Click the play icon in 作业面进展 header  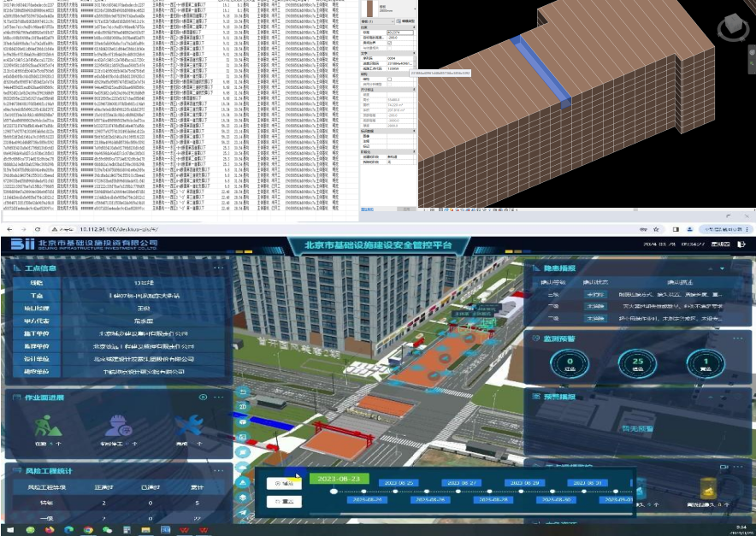click(x=203, y=398)
